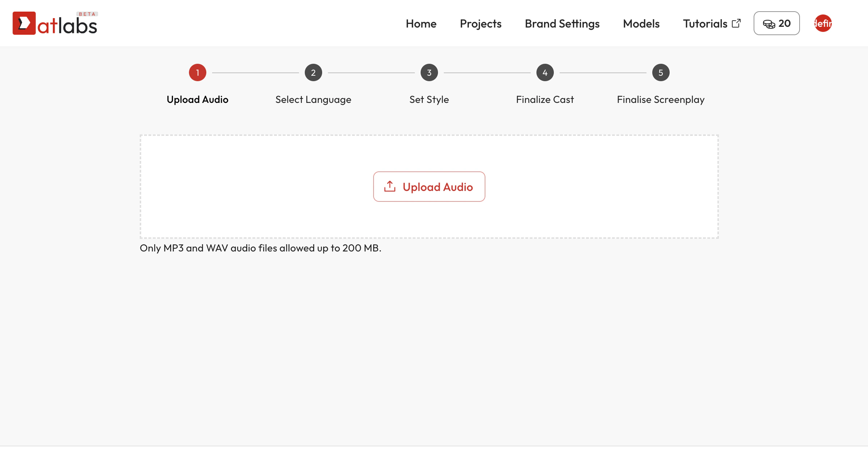Click step 4 Finalize Cast circle
The height and width of the screenshot is (450, 868).
pos(544,72)
